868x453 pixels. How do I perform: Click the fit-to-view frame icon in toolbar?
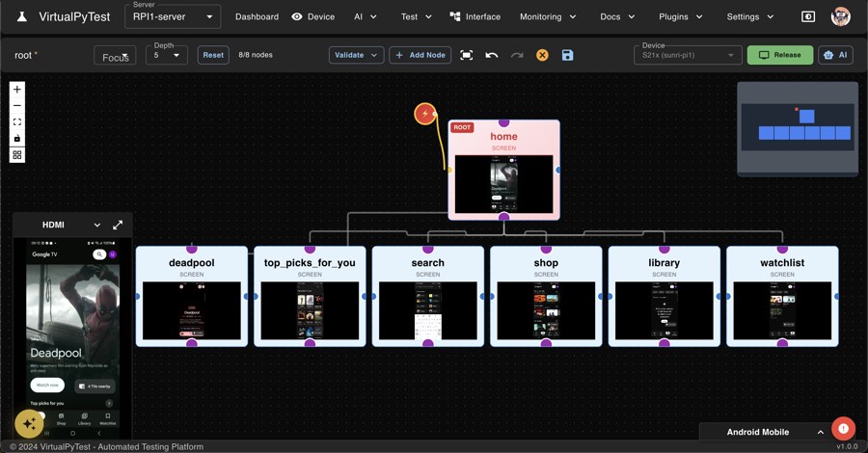pos(466,55)
